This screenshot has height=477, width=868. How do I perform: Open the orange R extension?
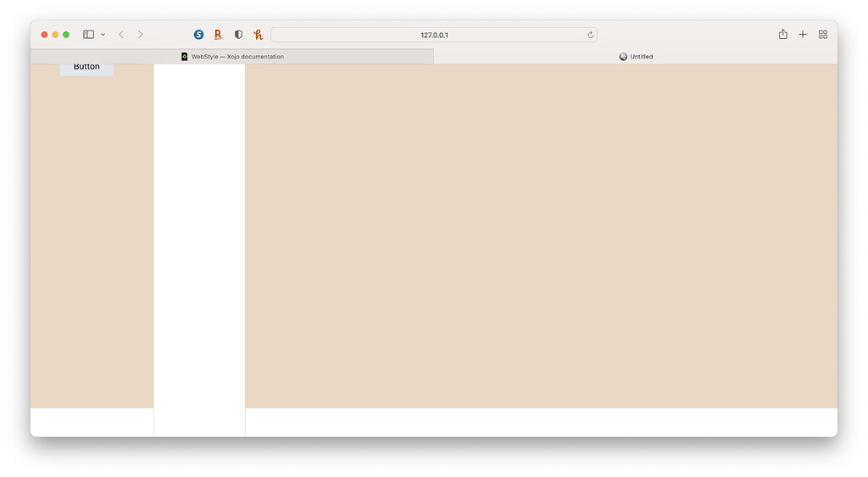[x=218, y=34]
